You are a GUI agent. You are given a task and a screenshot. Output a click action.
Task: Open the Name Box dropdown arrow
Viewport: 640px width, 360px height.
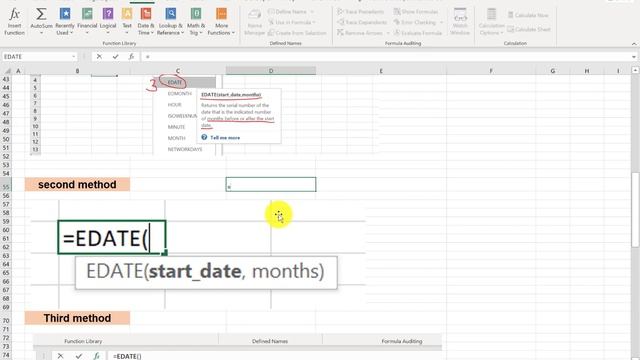[x=73, y=57]
